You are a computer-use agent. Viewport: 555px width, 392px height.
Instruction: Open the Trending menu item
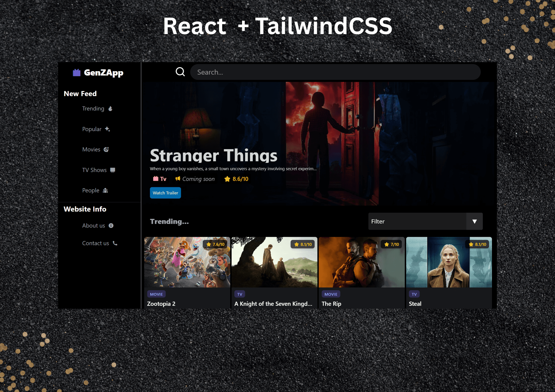click(x=93, y=109)
